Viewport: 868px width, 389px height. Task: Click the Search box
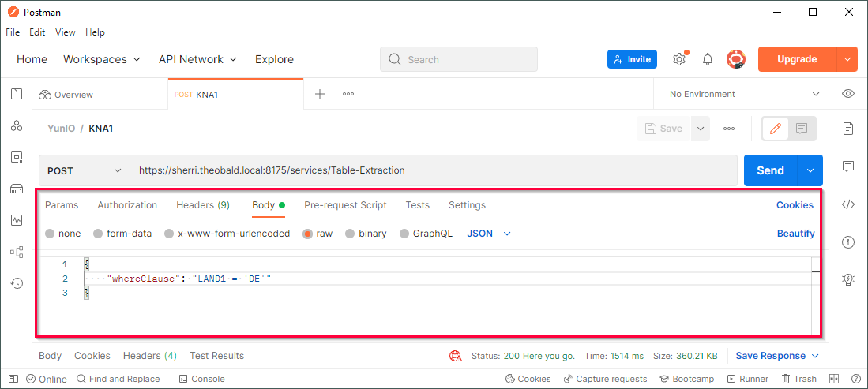coord(459,59)
